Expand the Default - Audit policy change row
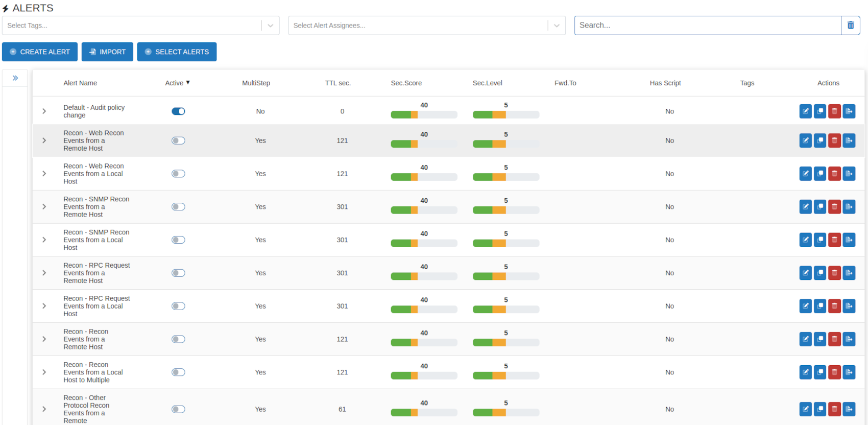The height and width of the screenshot is (425, 868). 44,111
